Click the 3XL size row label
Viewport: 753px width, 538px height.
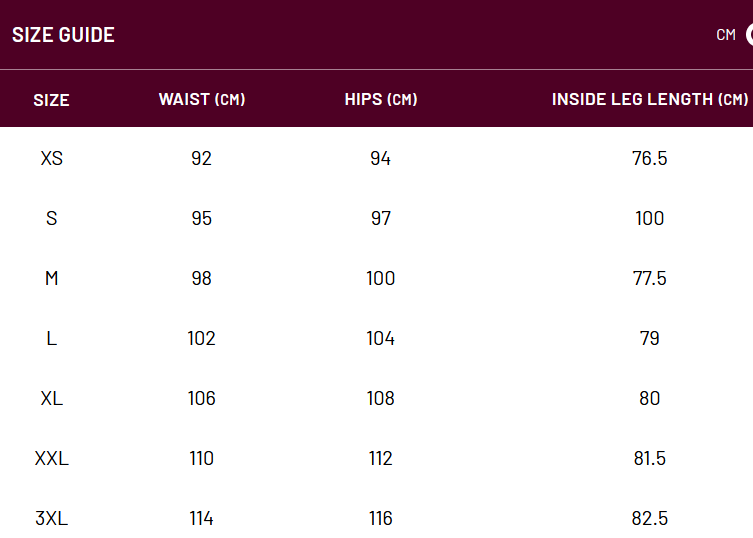click(x=51, y=518)
